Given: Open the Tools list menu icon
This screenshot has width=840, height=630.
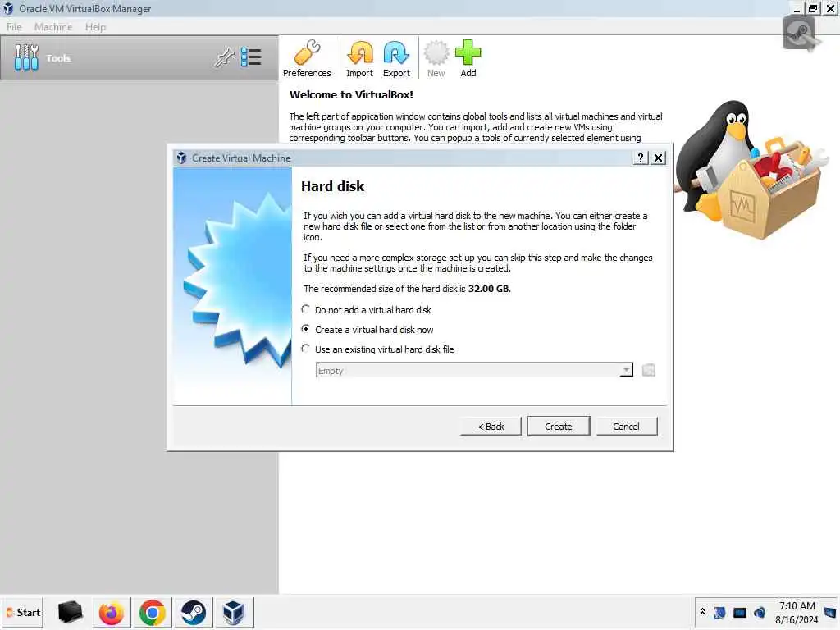Looking at the screenshot, I should pyautogui.click(x=251, y=57).
